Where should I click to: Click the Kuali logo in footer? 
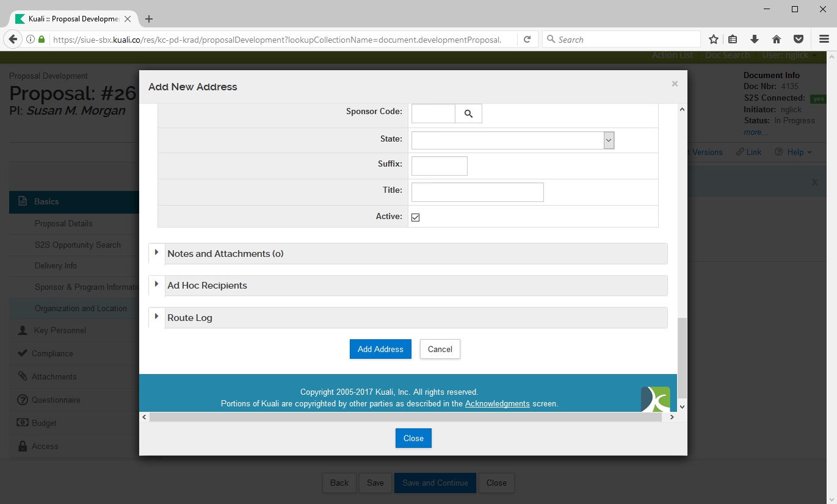(655, 399)
